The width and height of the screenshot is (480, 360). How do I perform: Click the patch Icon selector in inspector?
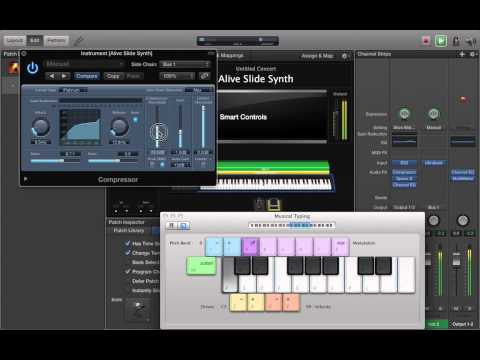pos(139,310)
